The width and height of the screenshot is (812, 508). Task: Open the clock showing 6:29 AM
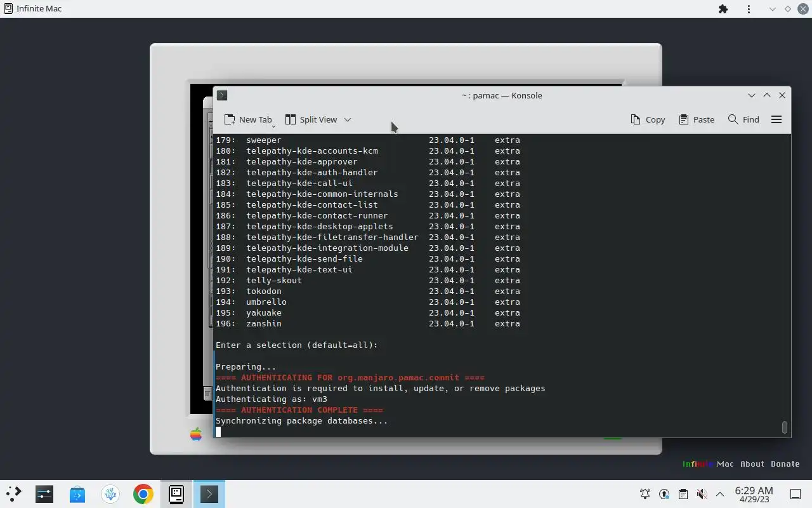pos(754,494)
